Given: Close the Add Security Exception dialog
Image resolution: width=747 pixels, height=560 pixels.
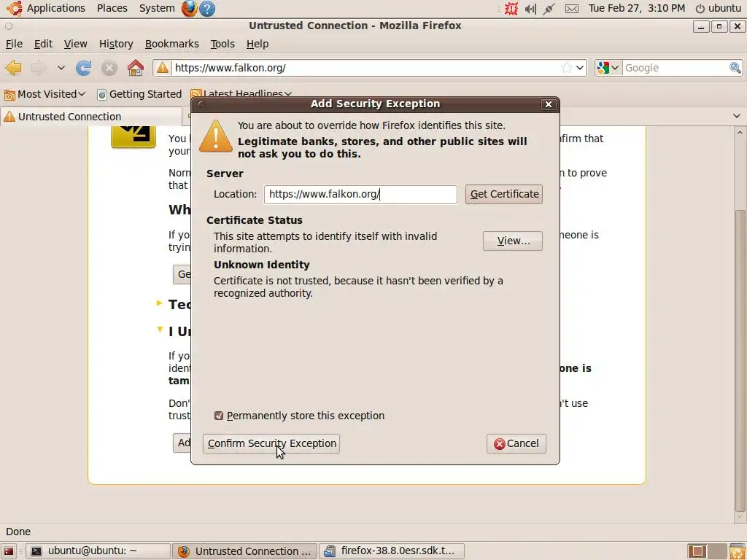Looking at the screenshot, I should pos(549,104).
